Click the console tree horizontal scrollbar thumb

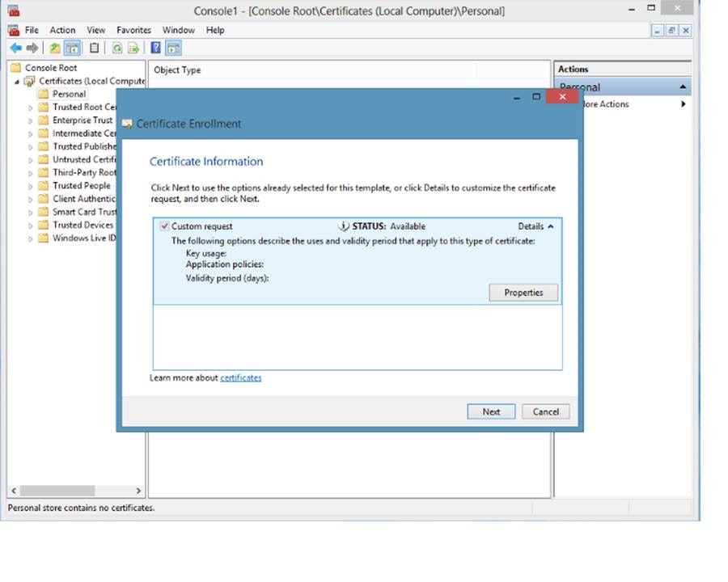tap(57, 491)
